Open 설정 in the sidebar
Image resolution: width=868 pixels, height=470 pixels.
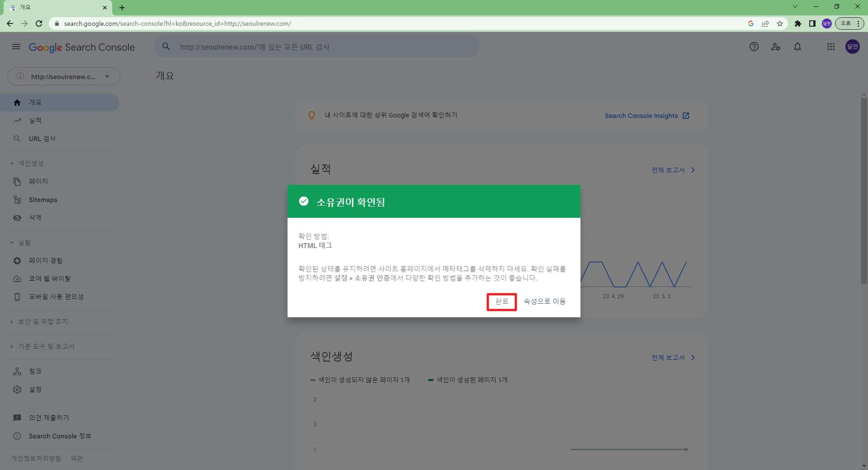35,390
